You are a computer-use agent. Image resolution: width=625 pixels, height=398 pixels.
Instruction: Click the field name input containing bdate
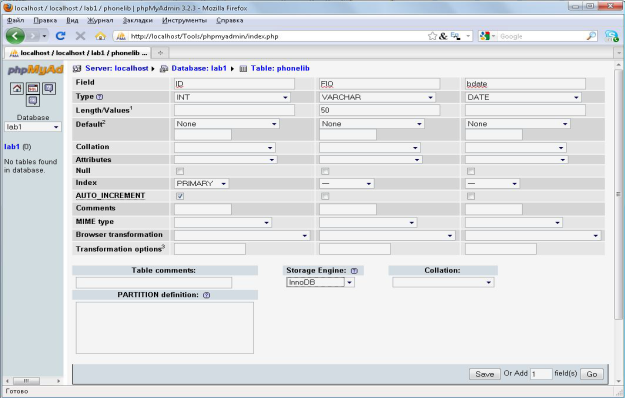pyautogui.click(x=525, y=84)
